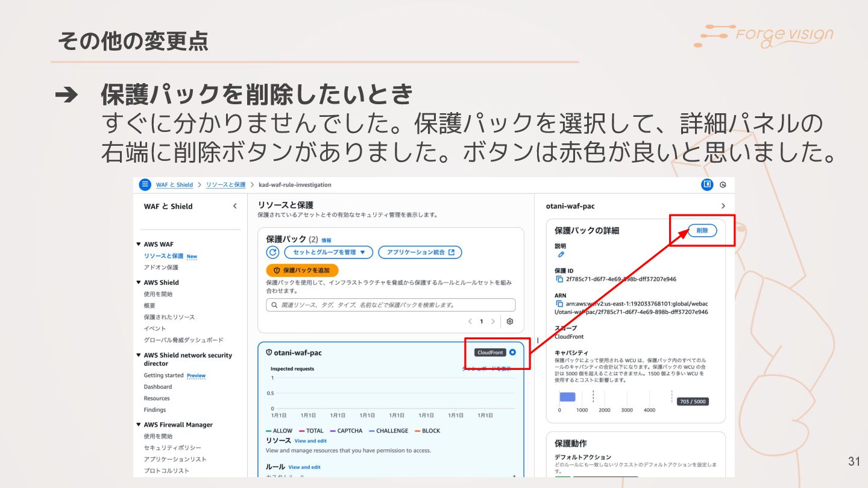The width and height of the screenshot is (868, 488).
Task: Click the CloudFront badge on otani-waf-pac
Action: [x=490, y=352]
